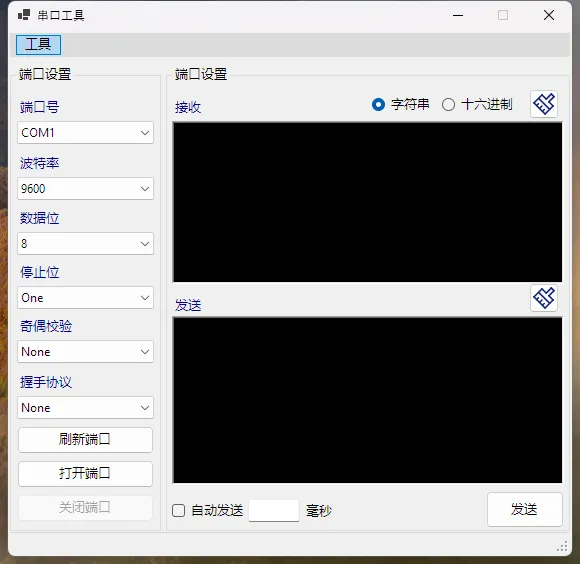Clear the send area with broom icon
This screenshot has width=580, height=564.
[x=544, y=298]
